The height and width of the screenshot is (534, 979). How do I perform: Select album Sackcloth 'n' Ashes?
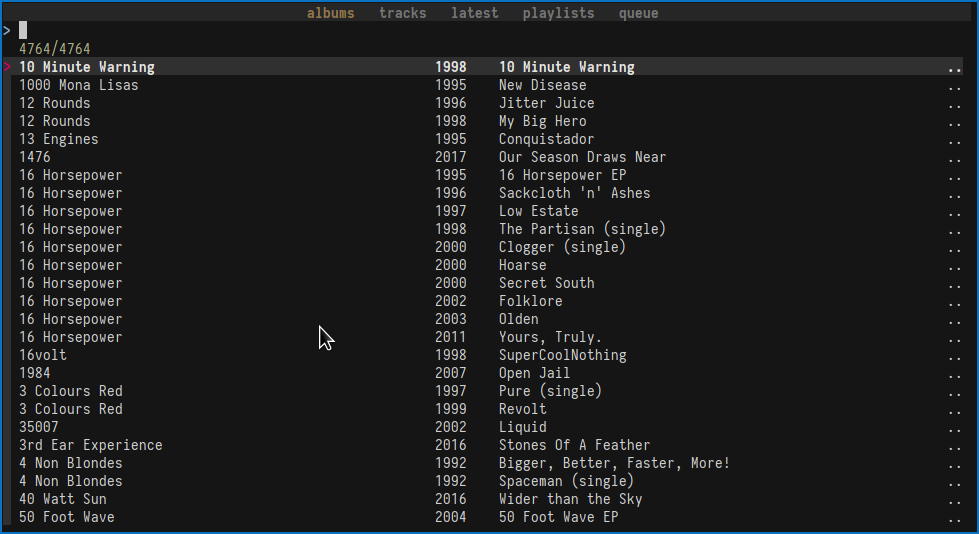574,194
